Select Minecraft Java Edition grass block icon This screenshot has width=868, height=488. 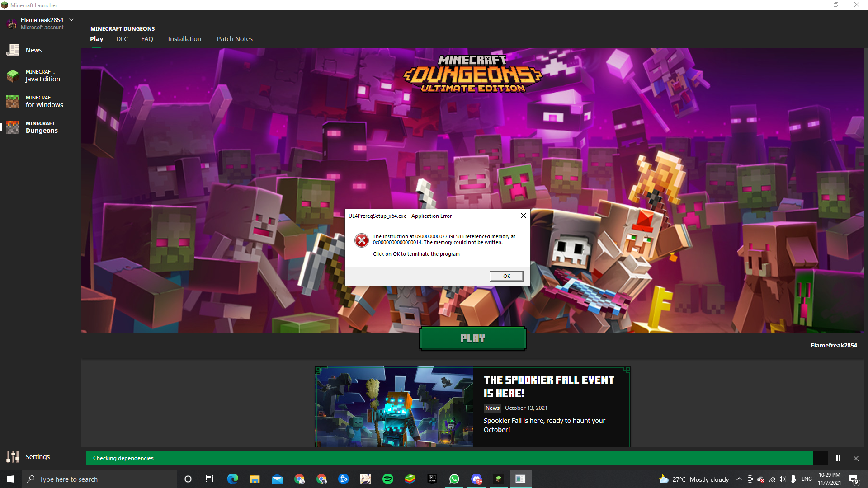13,75
